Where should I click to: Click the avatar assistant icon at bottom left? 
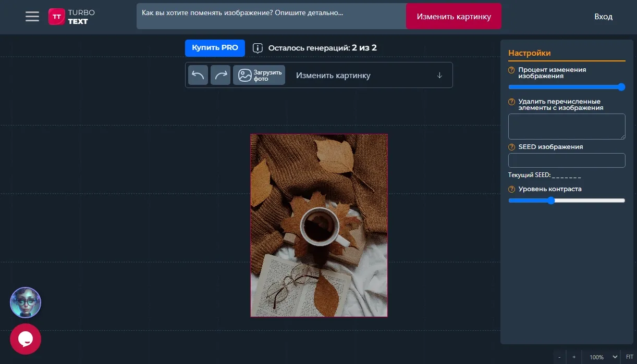[25, 302]
